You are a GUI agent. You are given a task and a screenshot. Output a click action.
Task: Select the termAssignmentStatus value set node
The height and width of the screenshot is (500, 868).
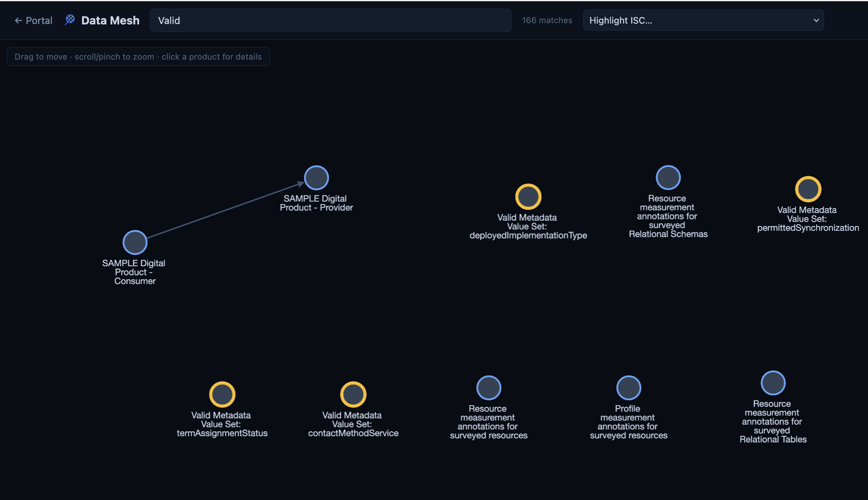point(222,394)
